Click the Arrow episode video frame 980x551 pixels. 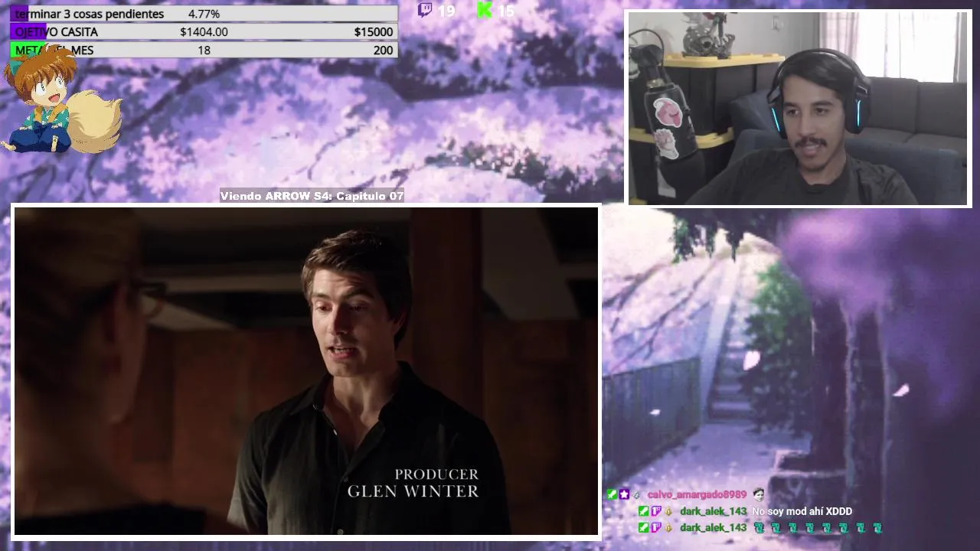(305, 372)
